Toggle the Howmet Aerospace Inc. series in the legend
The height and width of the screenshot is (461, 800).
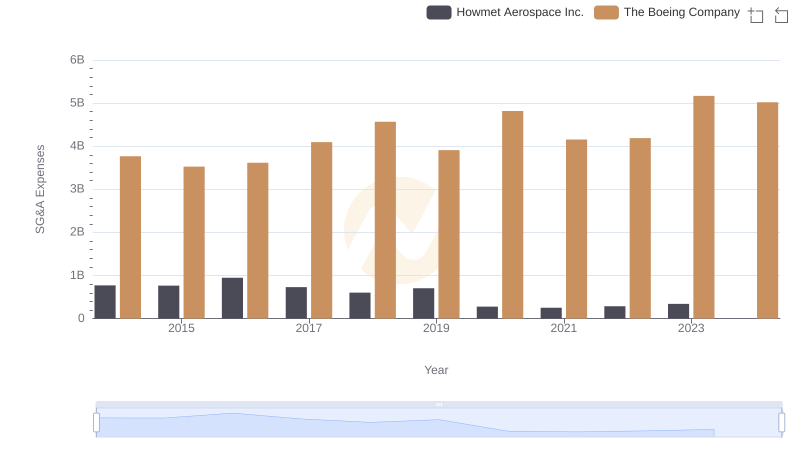click(x=505, y=12)
